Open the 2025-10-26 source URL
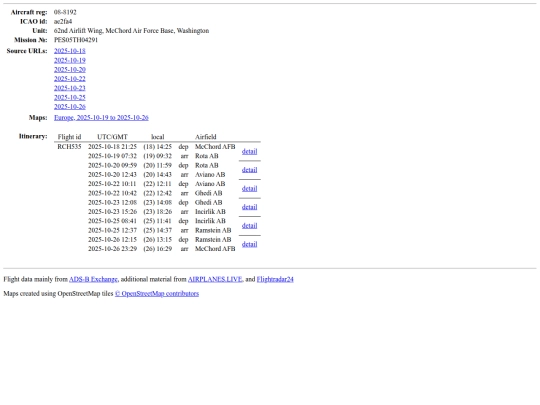Viewport: 540px width, 405px height. (x=70, y=107)
